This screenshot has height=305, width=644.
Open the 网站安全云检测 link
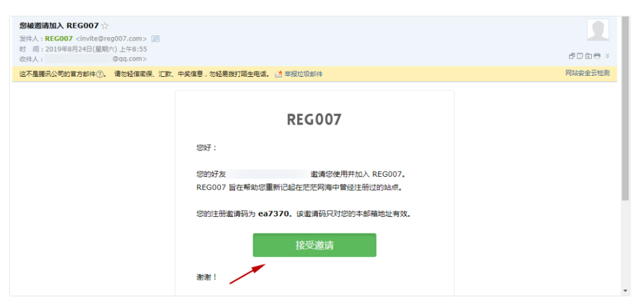coord(587,73)
